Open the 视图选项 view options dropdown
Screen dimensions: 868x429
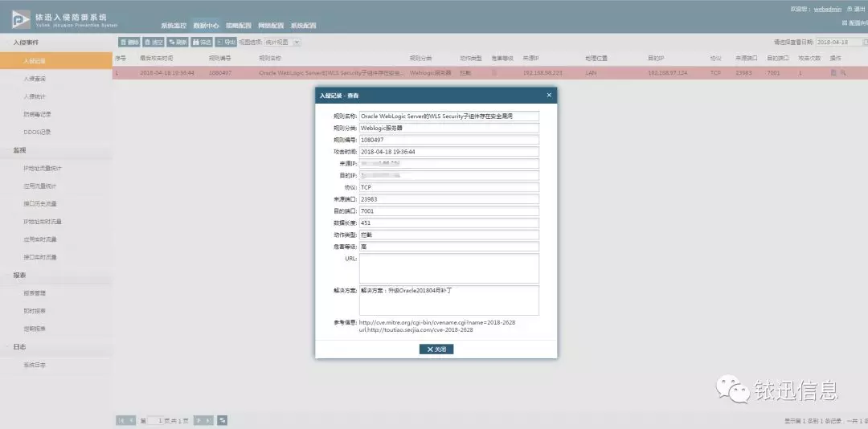tap(282, 42)
